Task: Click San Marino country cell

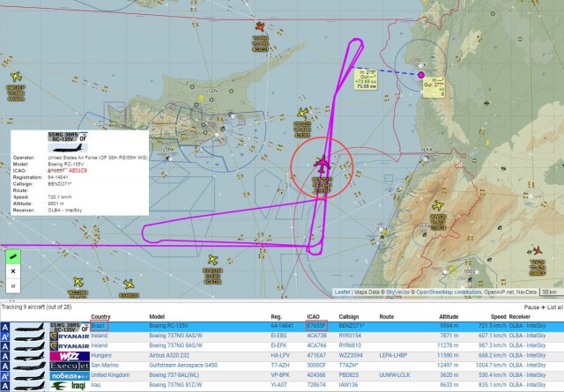Action: (105, 366)
